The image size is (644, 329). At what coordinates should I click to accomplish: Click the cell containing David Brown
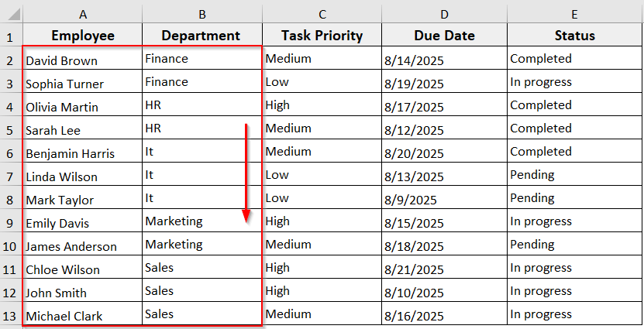point(82,60)
